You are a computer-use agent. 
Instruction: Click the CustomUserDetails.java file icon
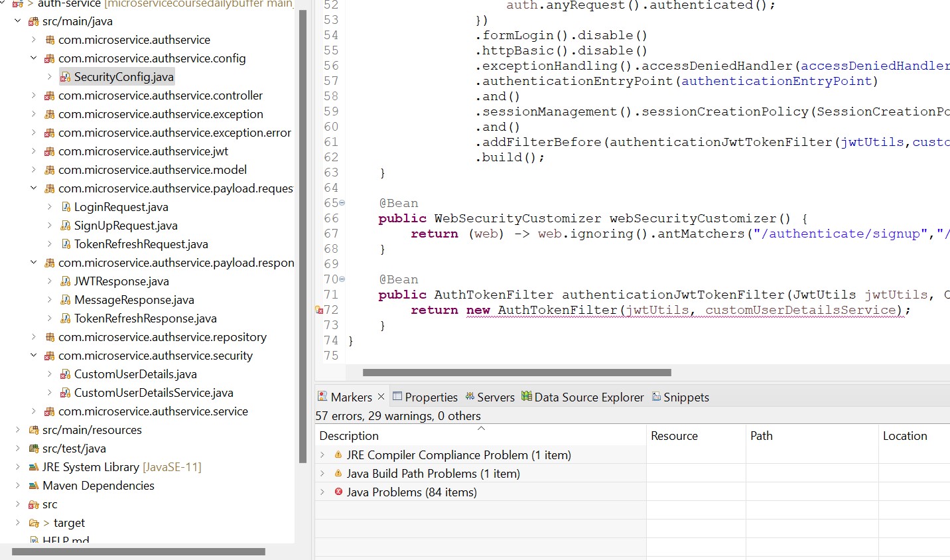pyautogui.click(x=66, y=374)
